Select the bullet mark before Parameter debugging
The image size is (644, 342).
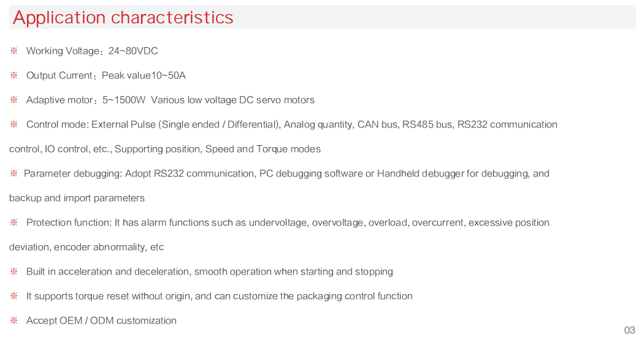13,173
